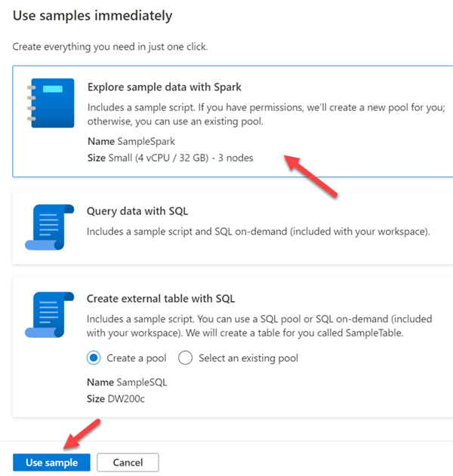Click the Spark card description about creating a new pool
Viewport: 453px width, 476px height.
[x=267, y=115]
